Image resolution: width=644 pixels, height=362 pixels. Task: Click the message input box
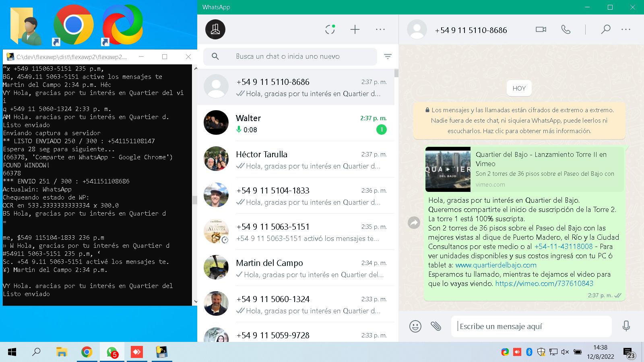tap(531, 326)
